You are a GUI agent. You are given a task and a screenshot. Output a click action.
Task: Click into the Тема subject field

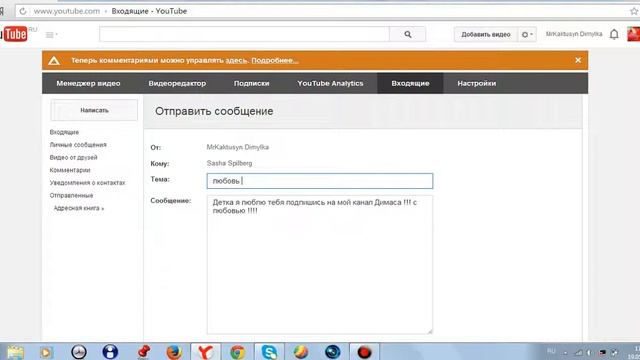point(320,181)
